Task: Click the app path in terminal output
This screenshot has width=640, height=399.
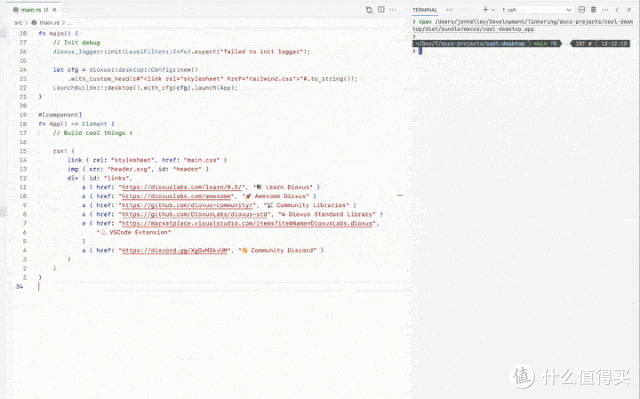Action: [522, 25]
